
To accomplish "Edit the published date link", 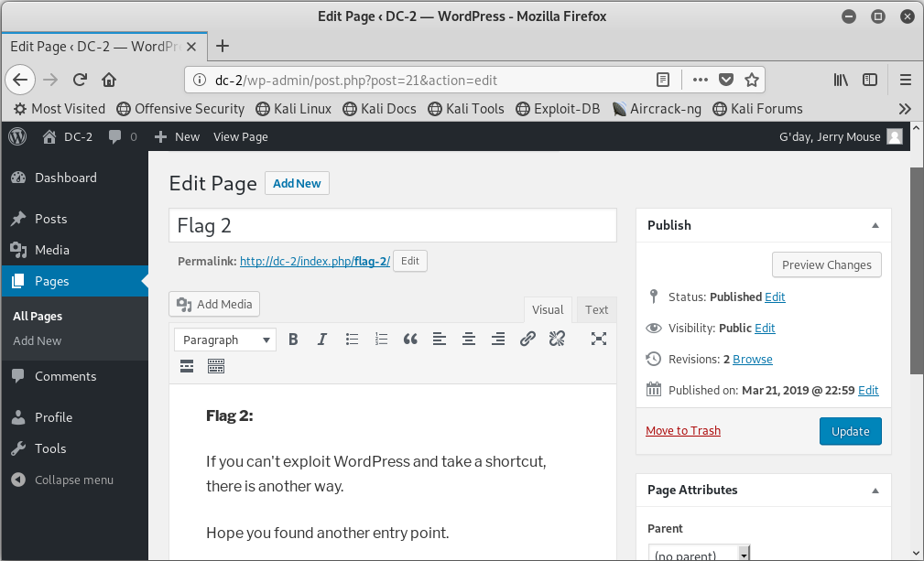I will 868,390.
